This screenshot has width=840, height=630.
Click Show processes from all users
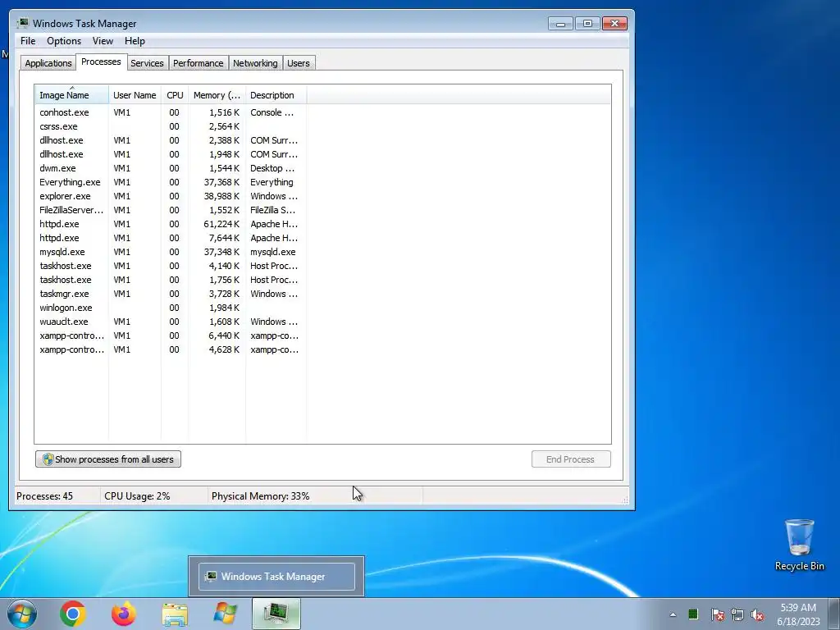click(108, 459)
